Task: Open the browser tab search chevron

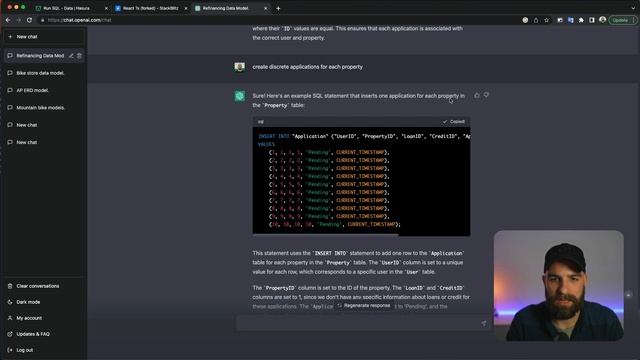Action: tap(633, 8)
